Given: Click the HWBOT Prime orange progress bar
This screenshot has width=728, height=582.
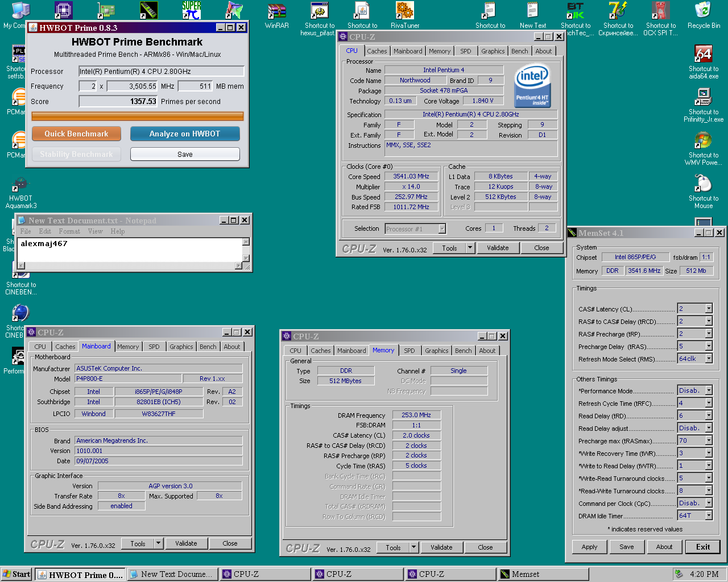Looking at the screenshot, I should tap(138, 116).
